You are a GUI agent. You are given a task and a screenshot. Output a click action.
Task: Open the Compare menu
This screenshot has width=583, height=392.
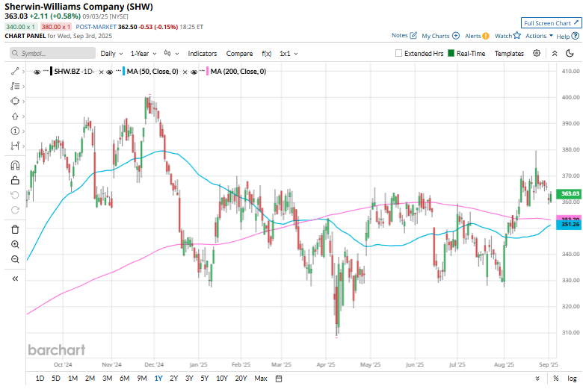click(x=239, y=54)
